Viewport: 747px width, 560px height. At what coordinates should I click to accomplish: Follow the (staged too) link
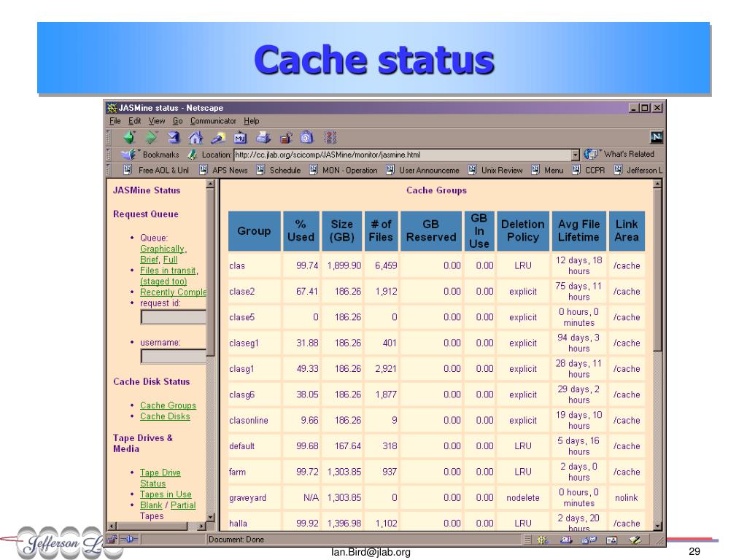tap(163, 281)
